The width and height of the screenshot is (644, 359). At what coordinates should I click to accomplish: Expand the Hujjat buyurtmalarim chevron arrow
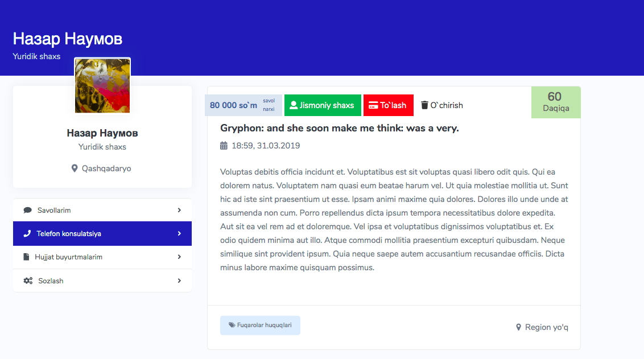coord(179,257)
